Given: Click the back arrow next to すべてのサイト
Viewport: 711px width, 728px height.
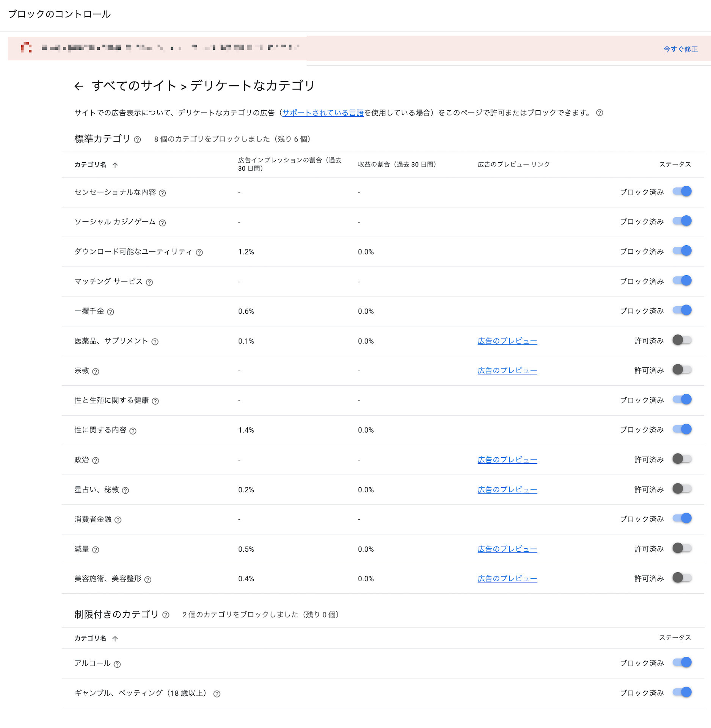Looking at the screenshot, I should click(x=78, y=86).
